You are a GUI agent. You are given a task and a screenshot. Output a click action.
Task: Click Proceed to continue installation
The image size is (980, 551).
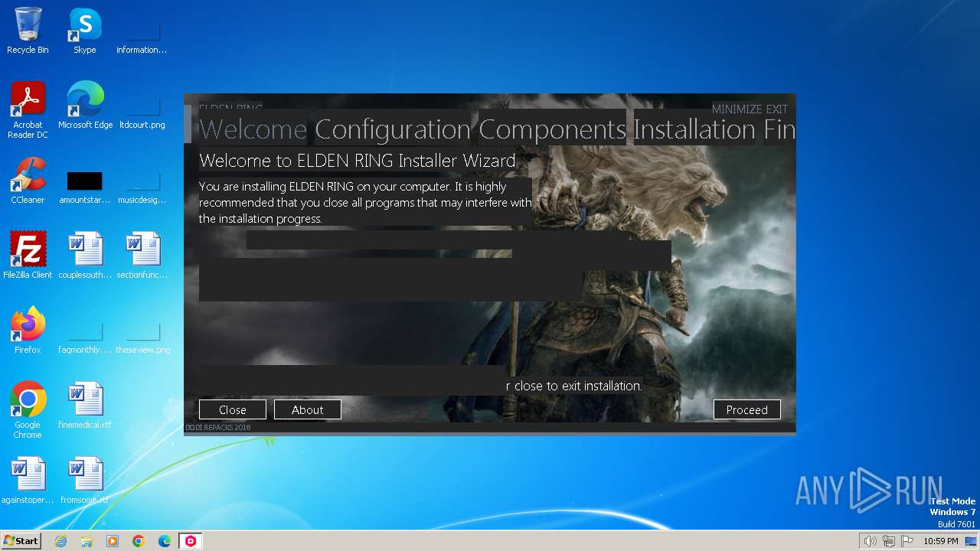(747, 409)
